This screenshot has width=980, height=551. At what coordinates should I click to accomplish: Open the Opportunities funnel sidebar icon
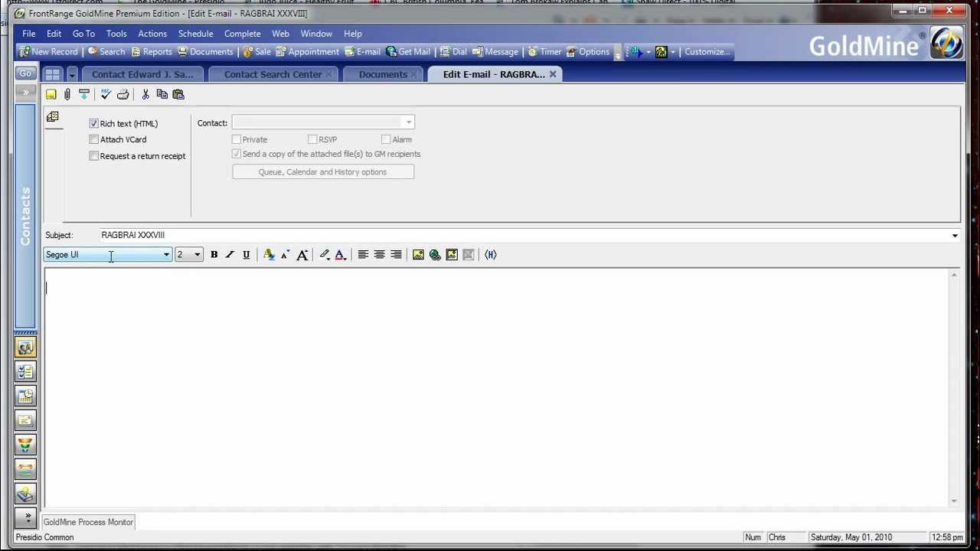25,445
